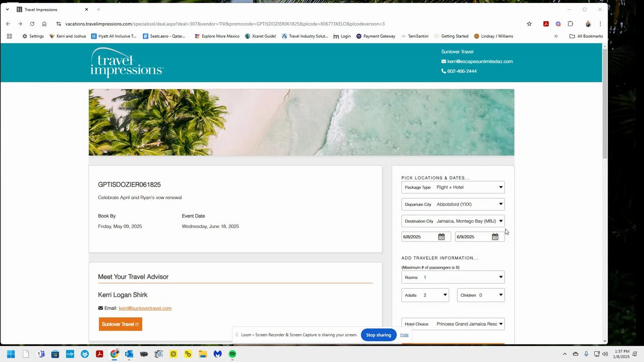Open the tab search dropdown arrow
The width and height of the screenshot is (644, 362).
pyautogui.click(x=7, y=9)
